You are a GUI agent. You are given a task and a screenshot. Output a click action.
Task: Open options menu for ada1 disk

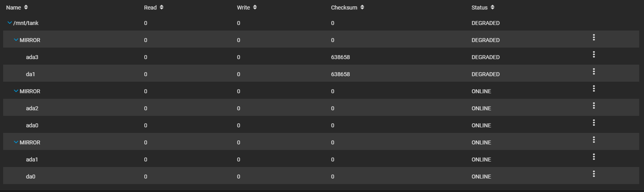(594, 157)
